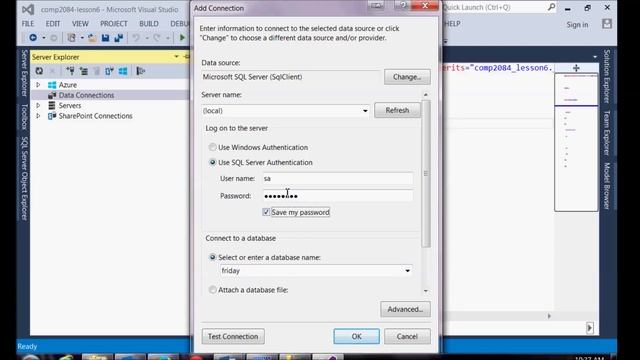
Task: Open the Undo history dropdown arrow
Action: (147, 38)
